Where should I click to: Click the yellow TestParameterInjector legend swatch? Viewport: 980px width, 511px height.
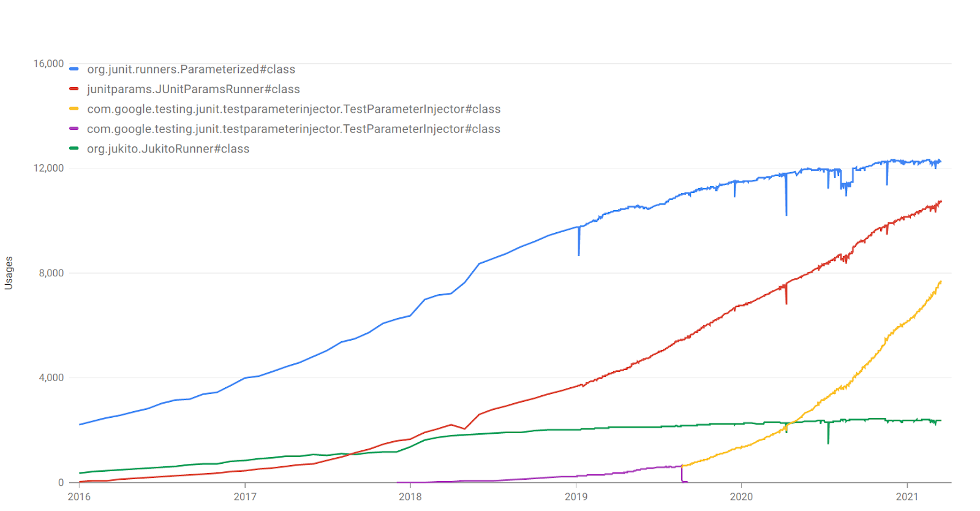coord(74,109)
